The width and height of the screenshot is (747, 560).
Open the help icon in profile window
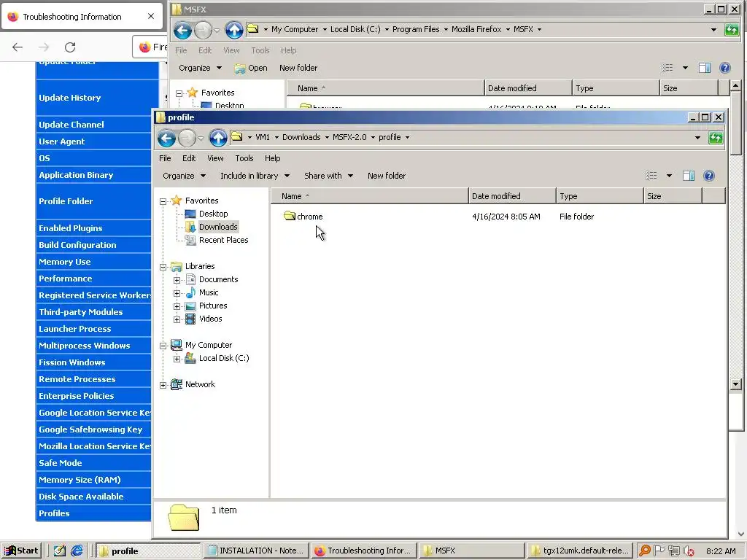coord(709,176)
